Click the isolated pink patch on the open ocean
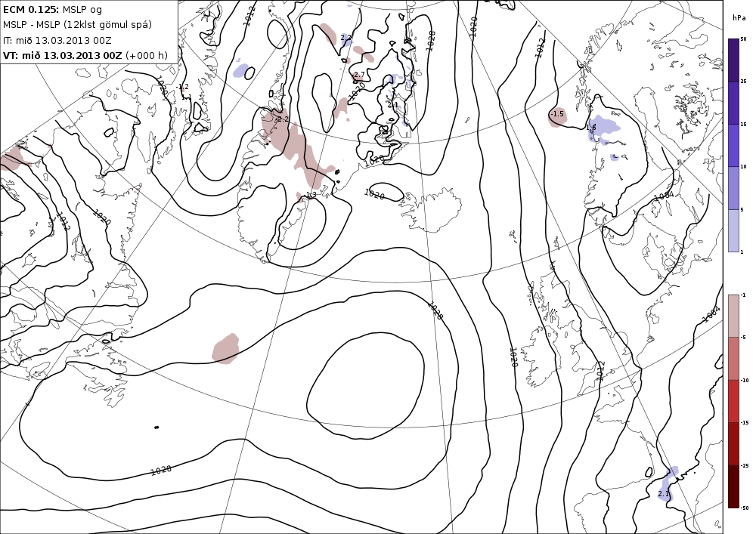This screenshot has width=756, height=534. click(x=225, y=349)
